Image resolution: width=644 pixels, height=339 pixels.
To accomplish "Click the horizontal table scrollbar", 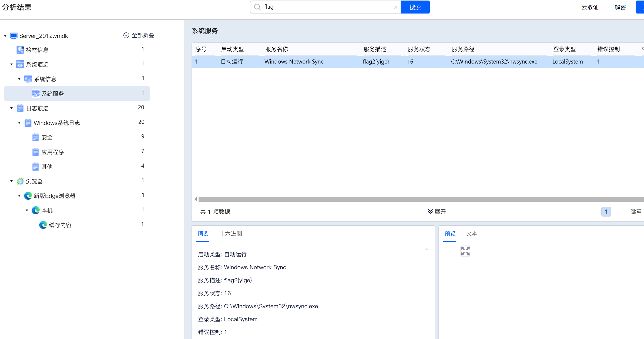I will pyautogui.click(x=421, y=199).
